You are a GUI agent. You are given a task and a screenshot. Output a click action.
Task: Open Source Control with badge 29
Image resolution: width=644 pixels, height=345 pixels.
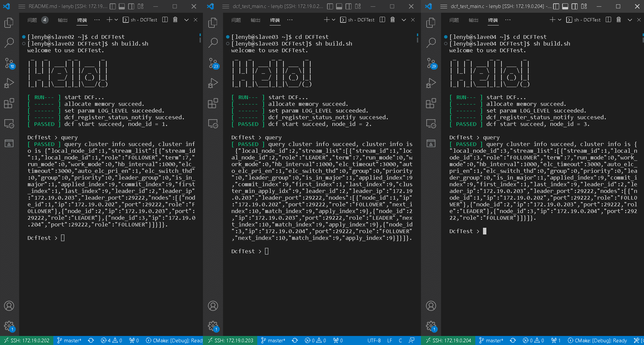point(431,63)
